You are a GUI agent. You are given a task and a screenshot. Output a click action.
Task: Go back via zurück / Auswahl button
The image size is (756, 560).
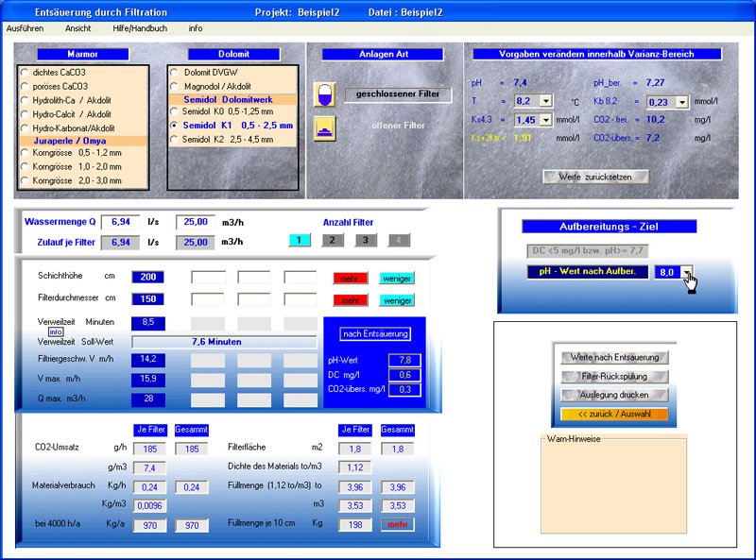614,414
